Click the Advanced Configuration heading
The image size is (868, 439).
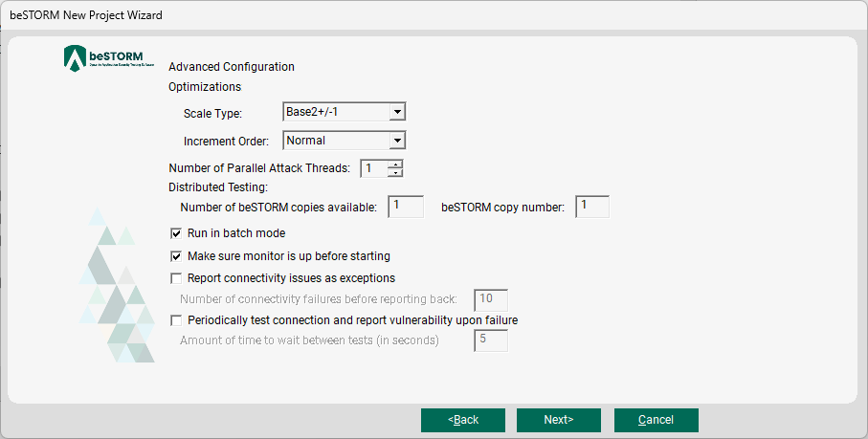pyautogui.click(x=232, y=67)
